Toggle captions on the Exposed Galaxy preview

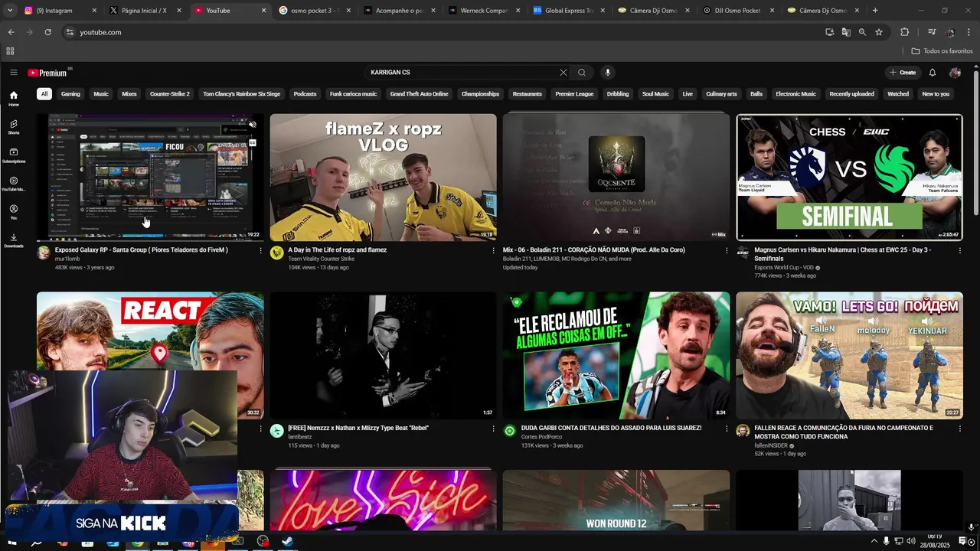pos(253,142)
